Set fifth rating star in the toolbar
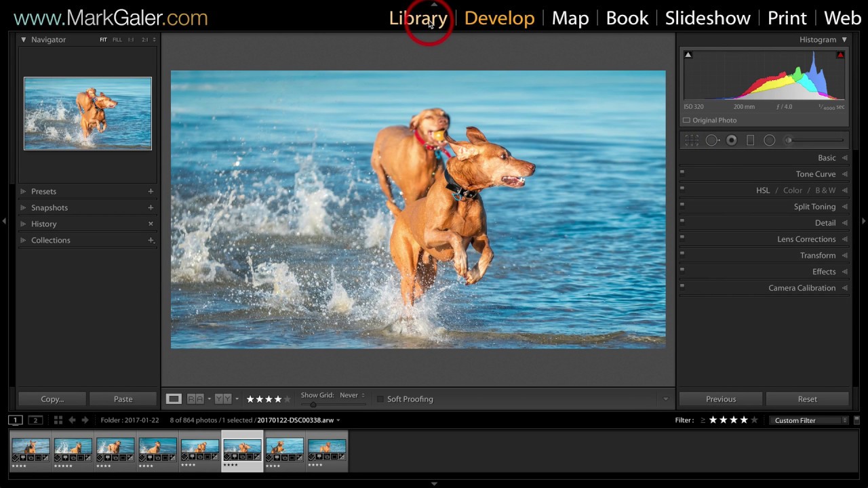Screen dimensions: 868x488 [x=287, y=399]
